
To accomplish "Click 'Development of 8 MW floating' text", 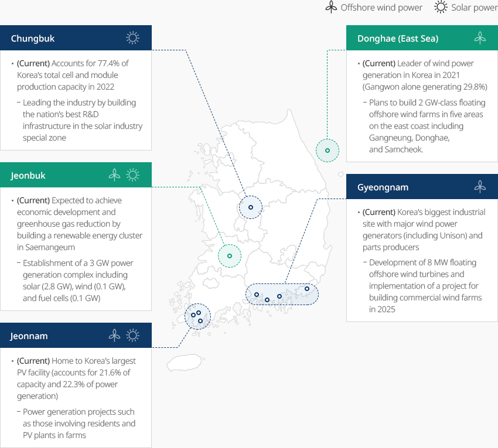I will point(423,262).
